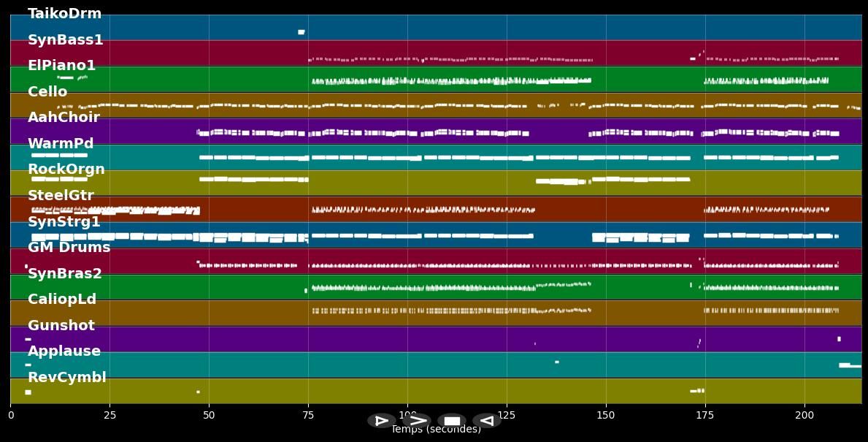Click the ElPiano1 track name
The image size is (868, 442).
click(x=61, y=66)
